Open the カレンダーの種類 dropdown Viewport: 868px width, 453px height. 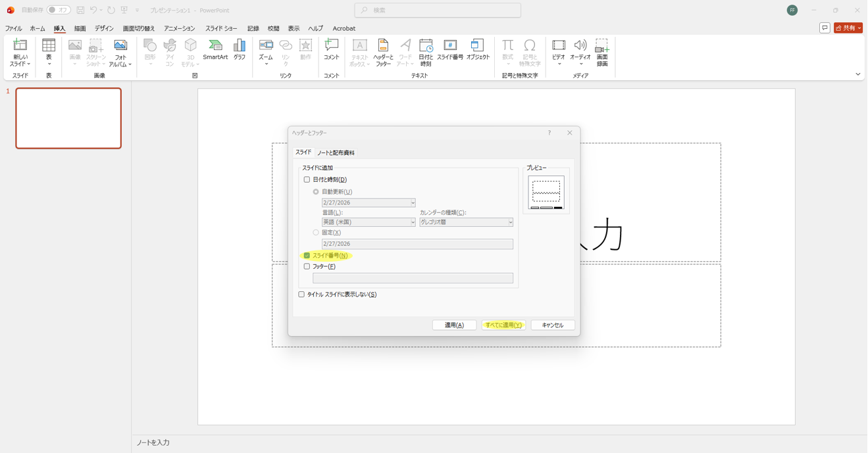point(510,223)
